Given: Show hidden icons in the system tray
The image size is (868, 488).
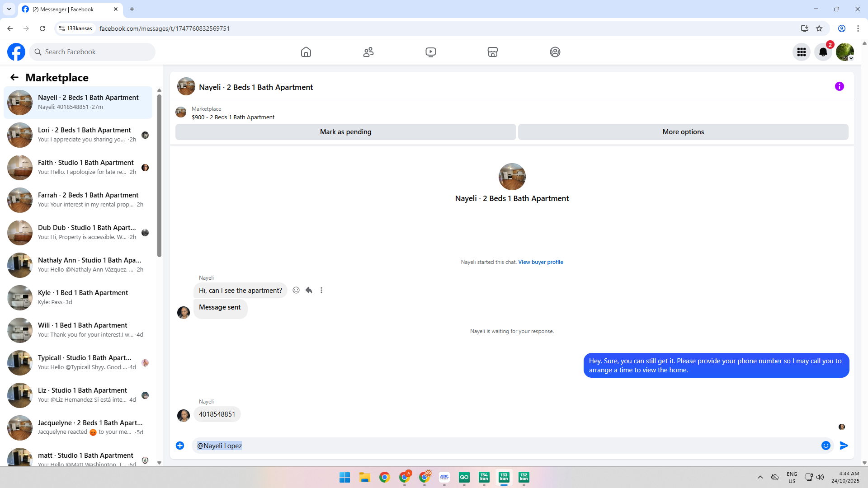Looking at the screenshot, I should 760,477.
